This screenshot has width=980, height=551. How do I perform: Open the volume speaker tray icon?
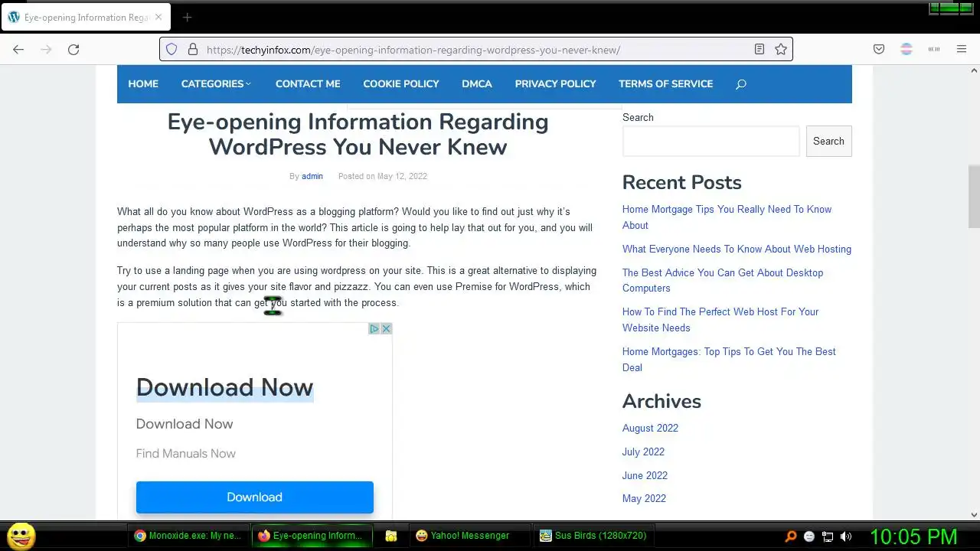(846, 536)
